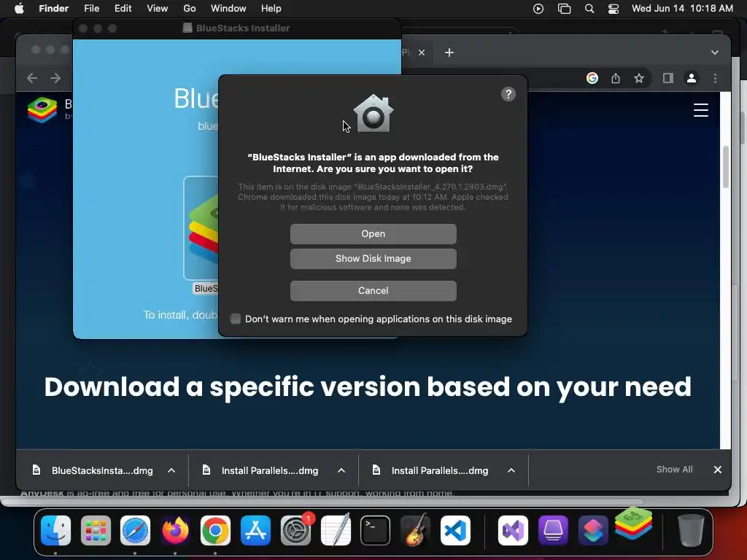Open TextEdit from the Dock
Screen dimensions: 747x560
pos(336,529)
